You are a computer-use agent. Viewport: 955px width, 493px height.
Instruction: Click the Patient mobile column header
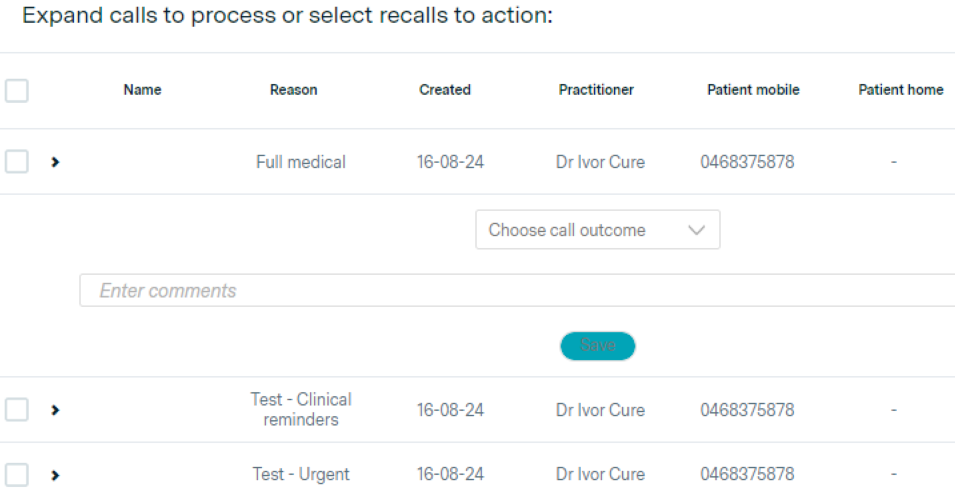pos(753,90)
